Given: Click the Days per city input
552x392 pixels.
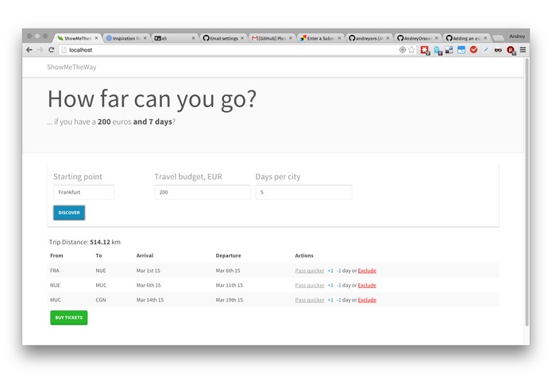Looking at the screenshot, I should [x=303, y=192].
